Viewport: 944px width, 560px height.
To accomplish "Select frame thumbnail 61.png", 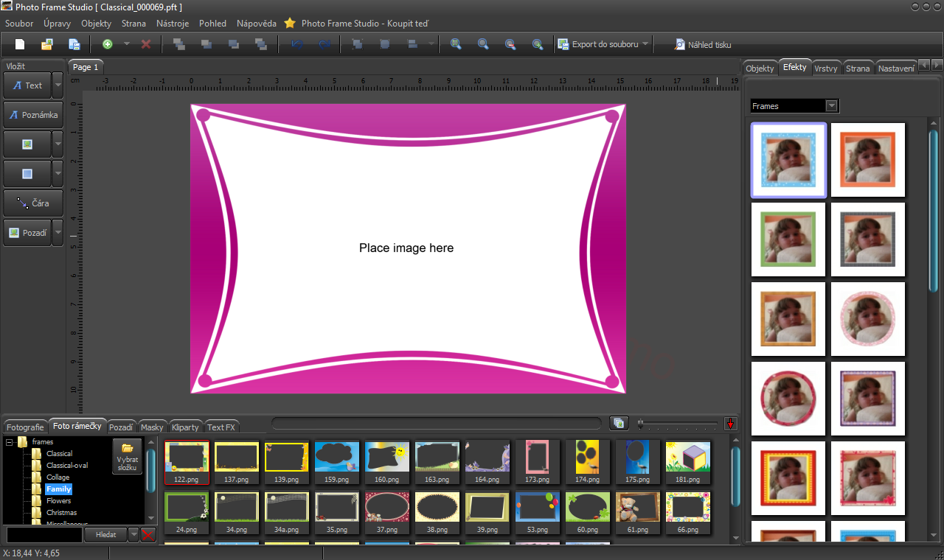I will click(638, 512).
